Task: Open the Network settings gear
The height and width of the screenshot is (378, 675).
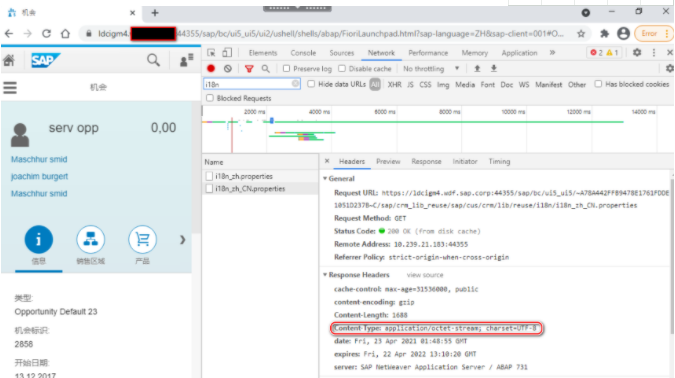Action: 669,68
